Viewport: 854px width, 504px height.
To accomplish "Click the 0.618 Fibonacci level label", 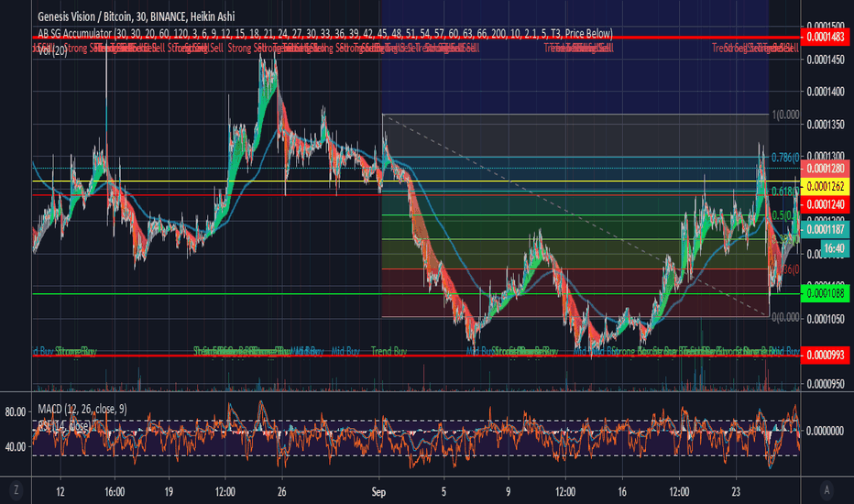I will pos(785,192).
